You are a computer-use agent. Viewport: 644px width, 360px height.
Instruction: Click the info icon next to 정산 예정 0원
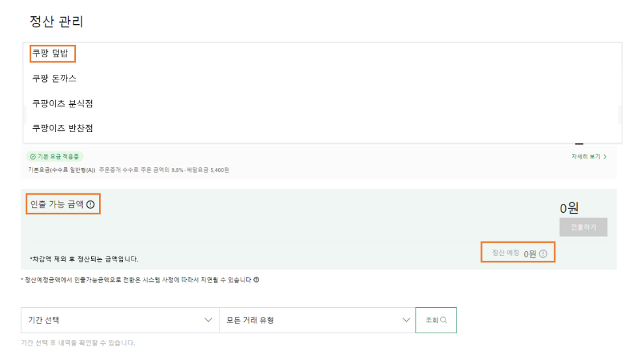[543, 254]
